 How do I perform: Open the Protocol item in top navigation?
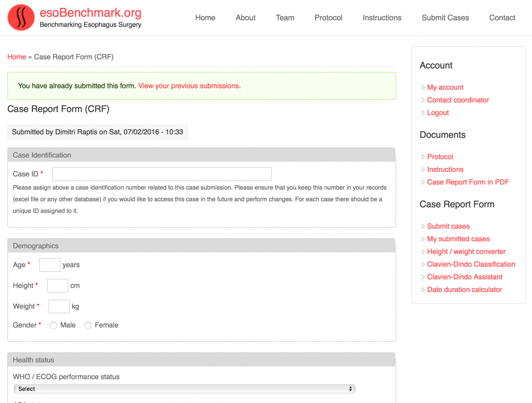tap(329, 18)
